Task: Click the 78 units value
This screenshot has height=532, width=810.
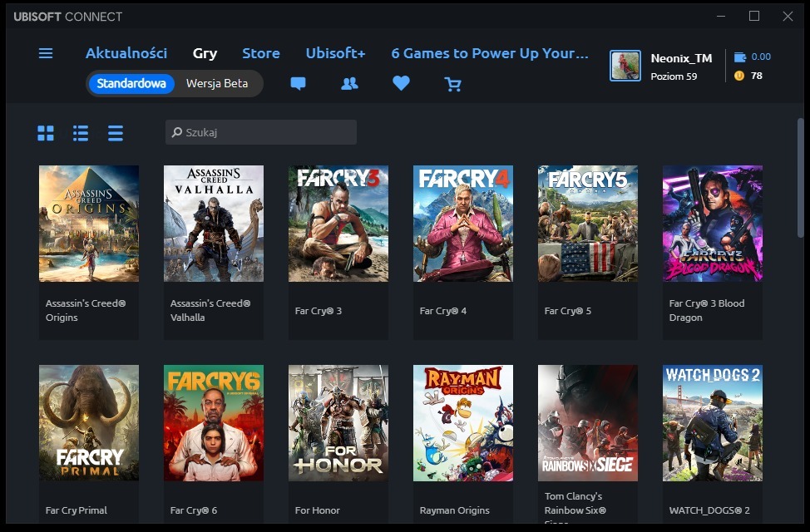Action: pyautogui.click(x=756, y=76)
